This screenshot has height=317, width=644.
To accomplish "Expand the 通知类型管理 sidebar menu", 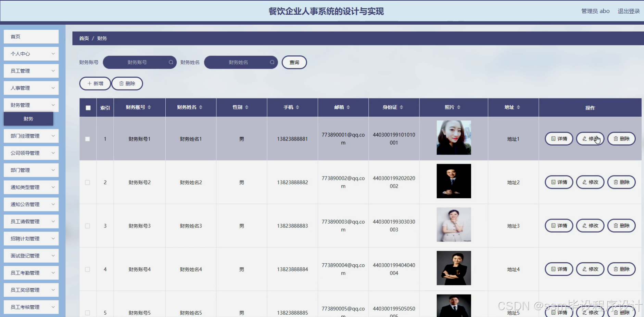I will point(31,187).
